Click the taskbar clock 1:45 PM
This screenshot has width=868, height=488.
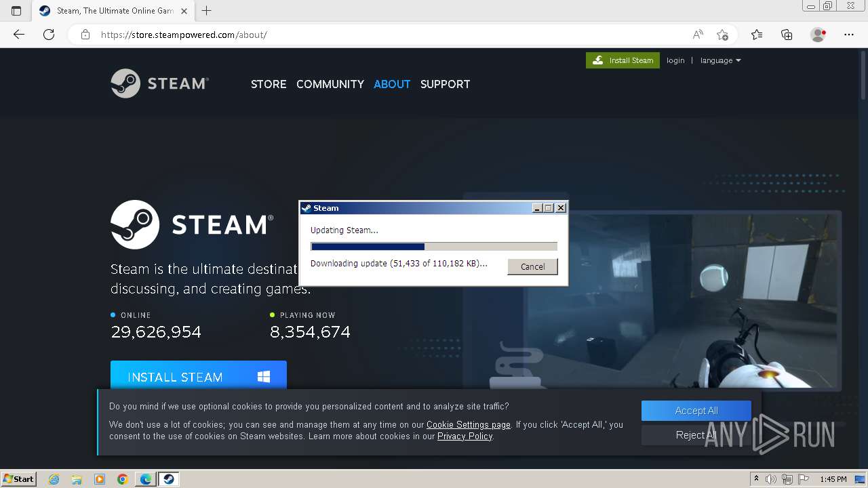pyautogui.click(x=833, y=479)
